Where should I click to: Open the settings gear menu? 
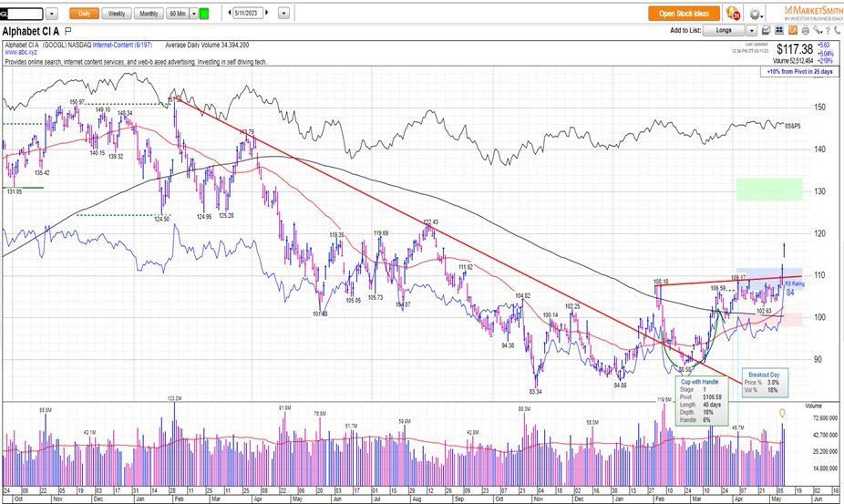[757, 14]
